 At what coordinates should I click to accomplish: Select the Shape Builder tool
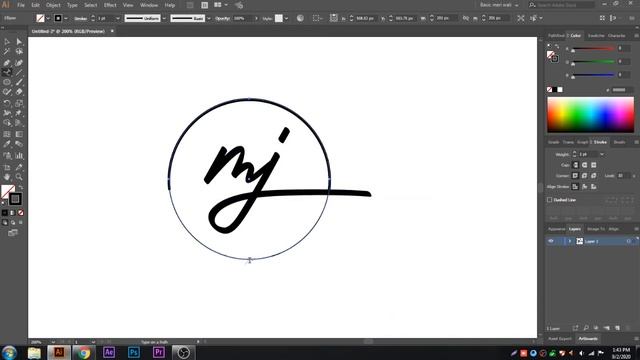[x=7, y=123]
